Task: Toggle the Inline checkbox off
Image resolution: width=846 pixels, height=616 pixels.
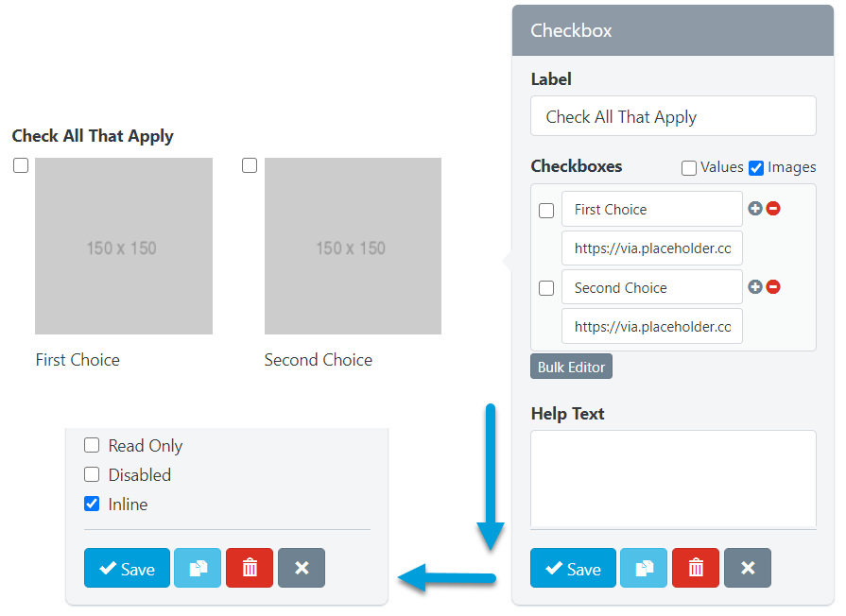Action: pos(92,504)
